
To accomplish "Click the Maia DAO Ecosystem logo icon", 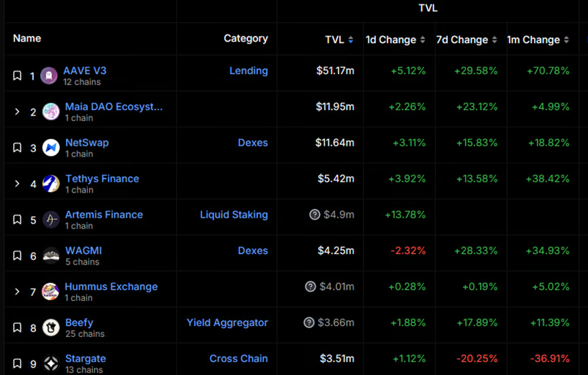I will pyautogui.click(x=51, y=112).
